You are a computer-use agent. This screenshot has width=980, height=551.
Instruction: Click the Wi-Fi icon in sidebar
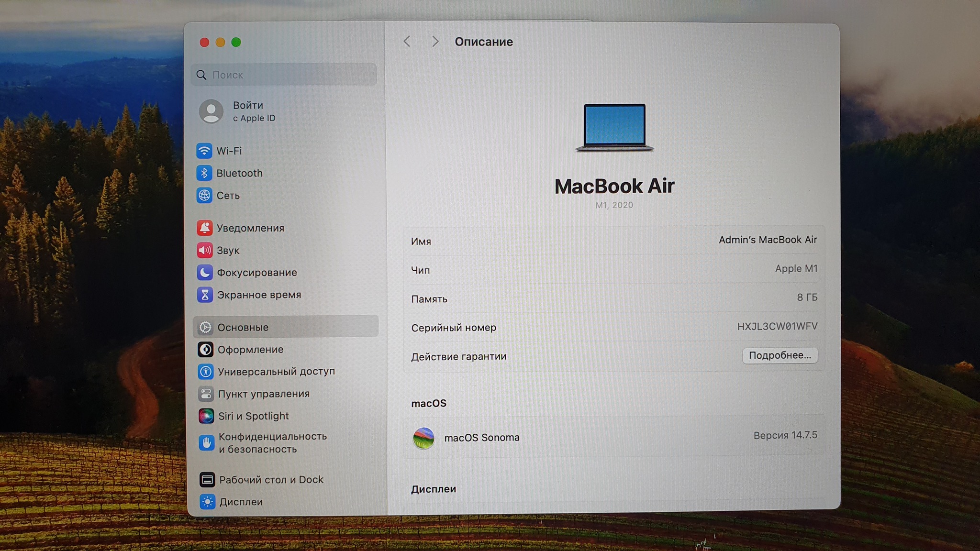pos(204,151)
